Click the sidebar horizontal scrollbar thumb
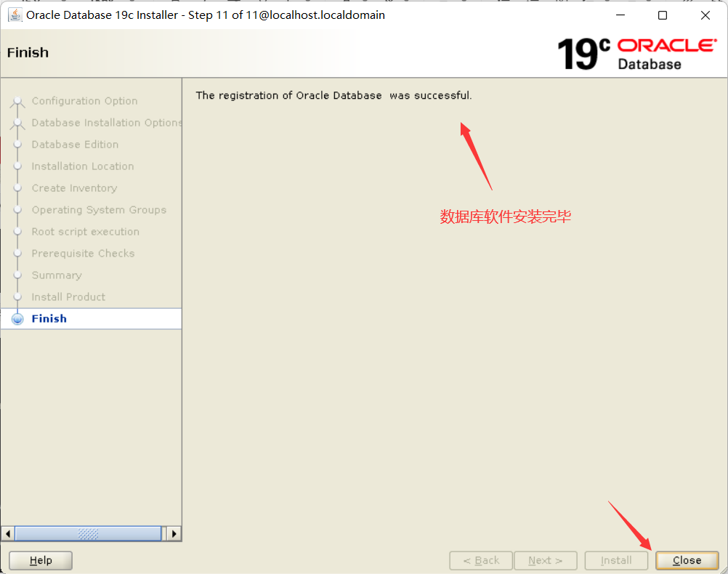The height and width of the screenshot is (574, 728). (88, 533)
